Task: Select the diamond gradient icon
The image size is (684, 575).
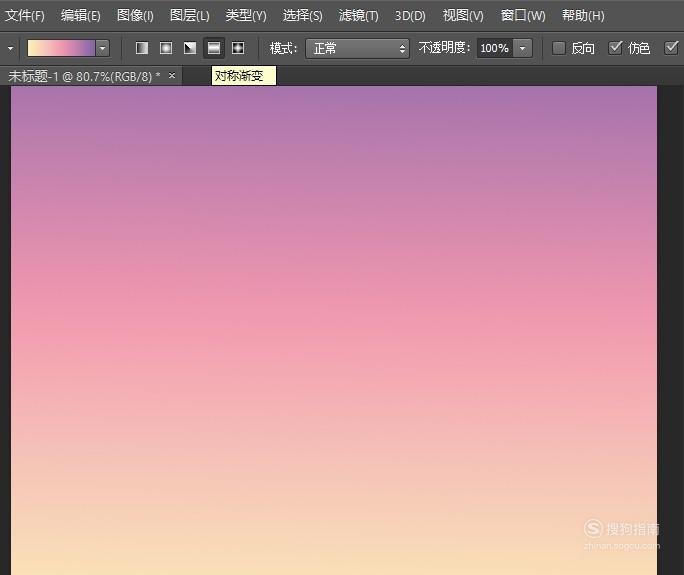Action: coord(238,48)
